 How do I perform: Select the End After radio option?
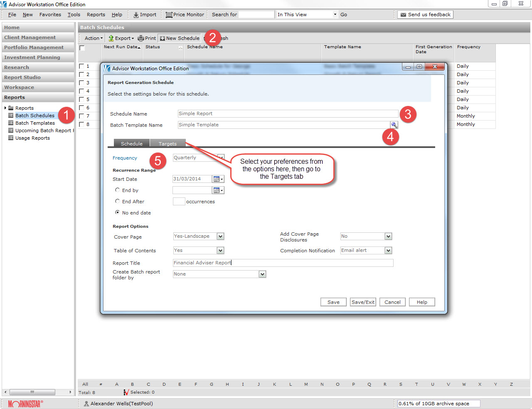pyautogui.click(x=118, y=201)
